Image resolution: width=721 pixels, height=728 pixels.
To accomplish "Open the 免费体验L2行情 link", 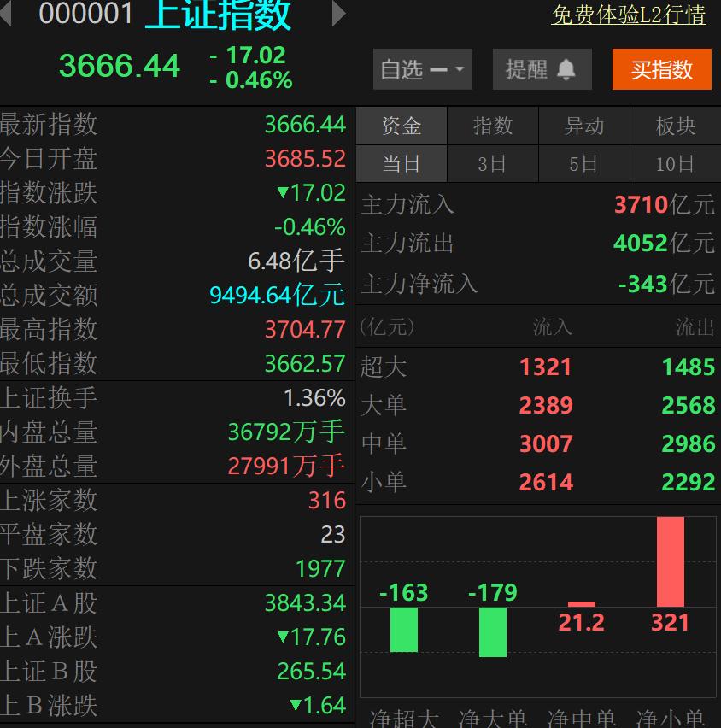I will (x=629, y=15).
